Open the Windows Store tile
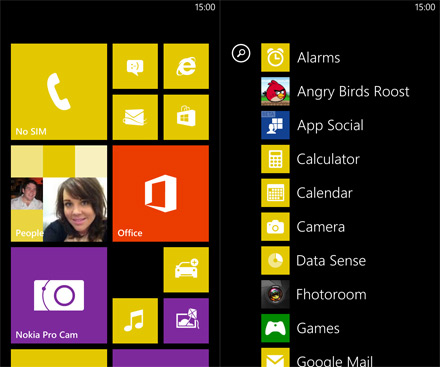Image resolution: width=440 pixels, height=367 pixels. (x=186, y=117)
